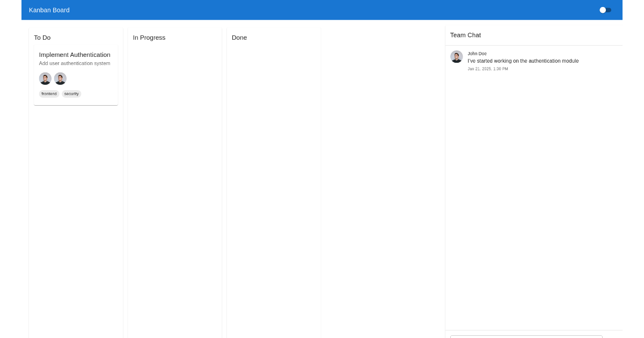Click the Team Chat panel heading
The width and height of the screenshot is (644, 338).
click(x=465, y=35)
